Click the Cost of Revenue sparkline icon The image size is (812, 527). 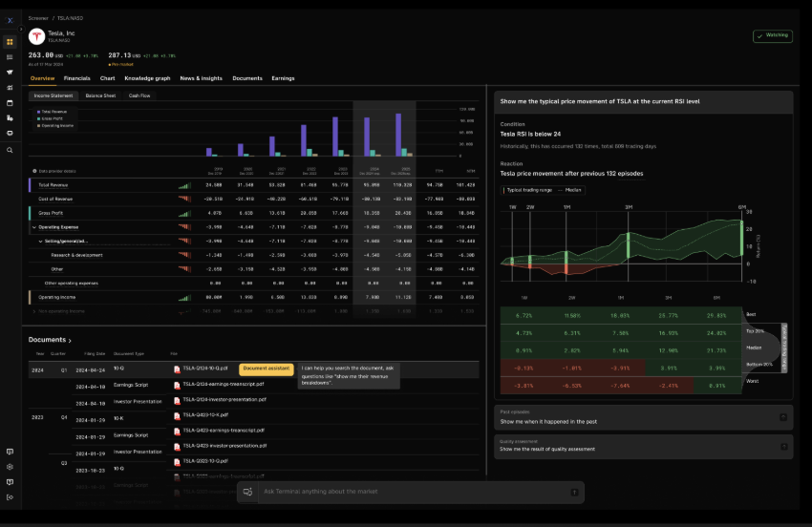[x=184, y=199]
